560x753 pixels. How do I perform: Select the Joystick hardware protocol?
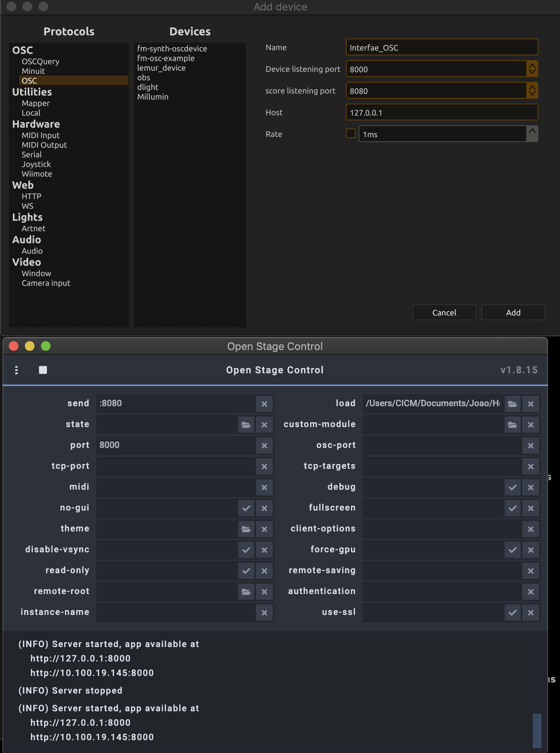(x=36, y=164)
